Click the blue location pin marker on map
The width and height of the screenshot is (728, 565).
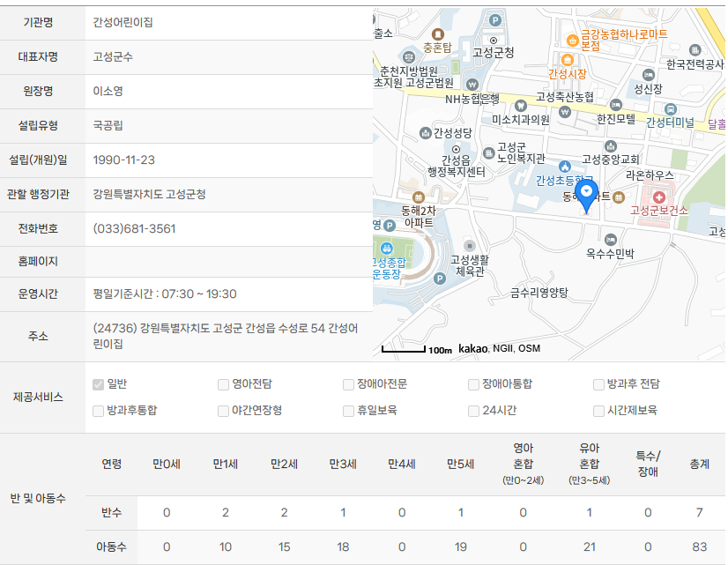[x=586, y=196]
